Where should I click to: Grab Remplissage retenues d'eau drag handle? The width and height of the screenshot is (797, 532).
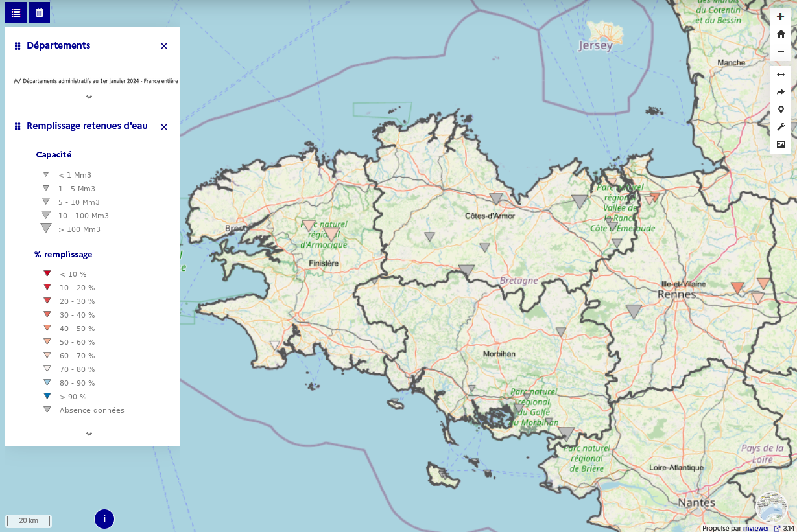(18, 126)
